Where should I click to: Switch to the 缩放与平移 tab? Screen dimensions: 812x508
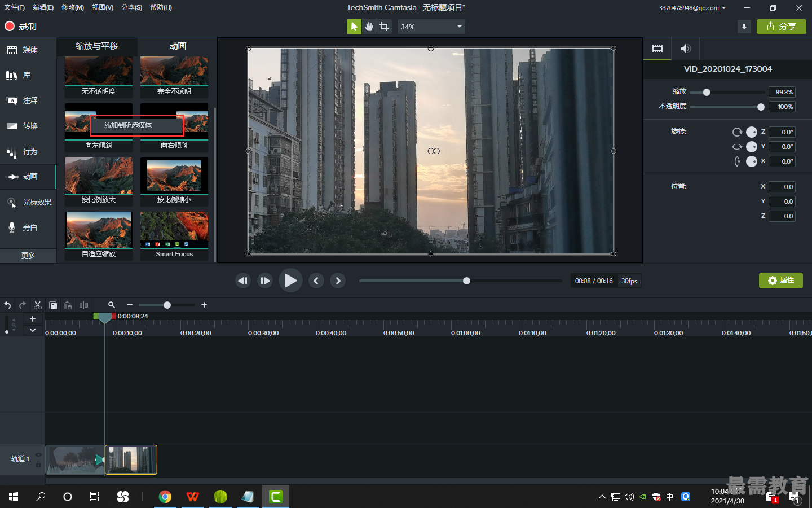coord(96,46)
